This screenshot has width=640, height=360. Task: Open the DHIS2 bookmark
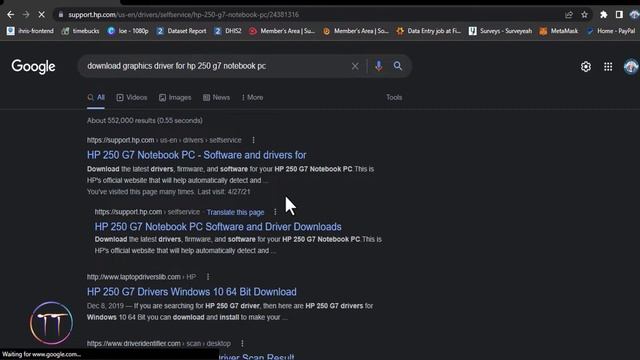228,31
